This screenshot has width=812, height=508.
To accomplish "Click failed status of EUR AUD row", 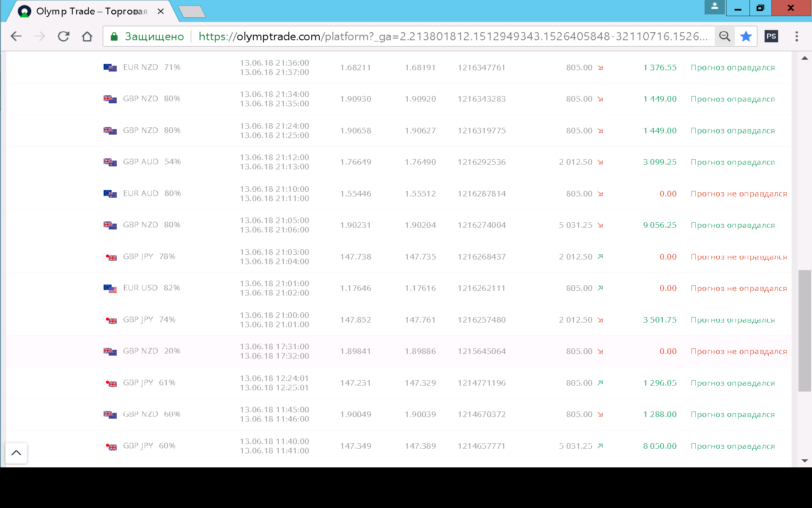I will tap(739, 194).
